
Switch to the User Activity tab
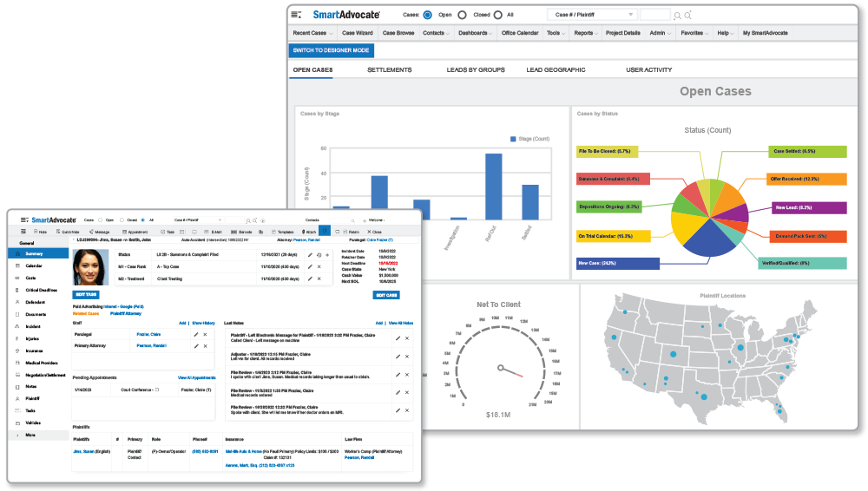point(648,69)
